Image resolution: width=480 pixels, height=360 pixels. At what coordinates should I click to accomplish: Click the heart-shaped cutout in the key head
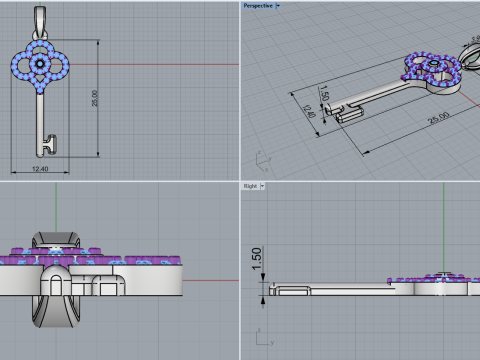pos(40,79)
